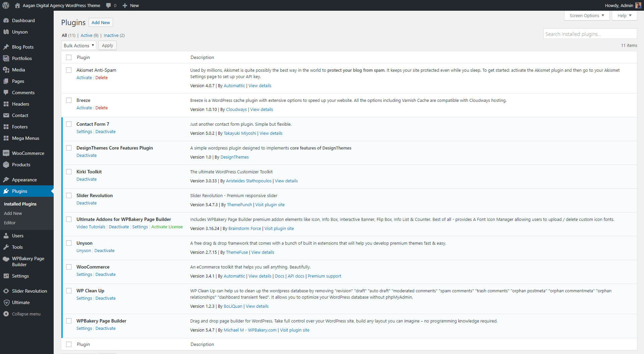This screenshot has width=644, height=354.
Task: Click the Tools wrench icon
Action: [x=6, y=247]
